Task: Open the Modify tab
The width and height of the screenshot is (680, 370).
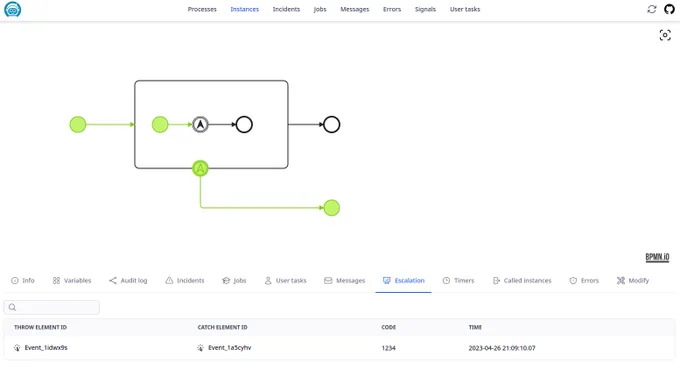Action: click(x=633, y=281)
